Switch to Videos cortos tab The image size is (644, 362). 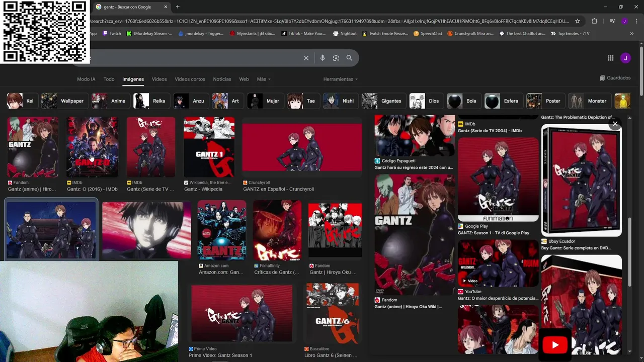point(190,79)
